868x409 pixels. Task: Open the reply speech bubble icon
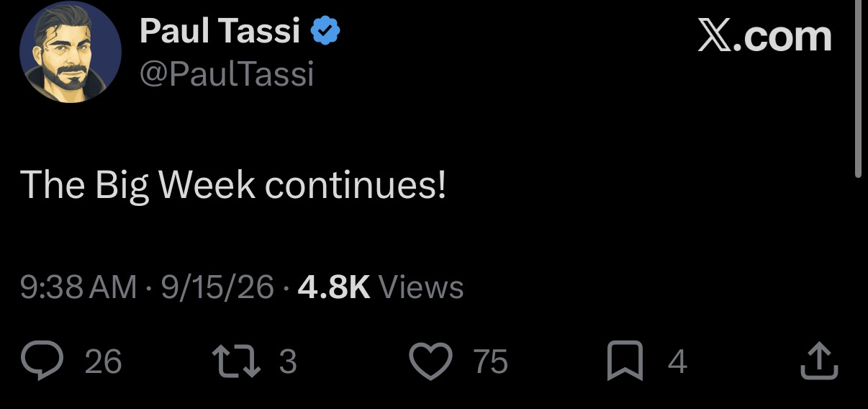[42, 361]
